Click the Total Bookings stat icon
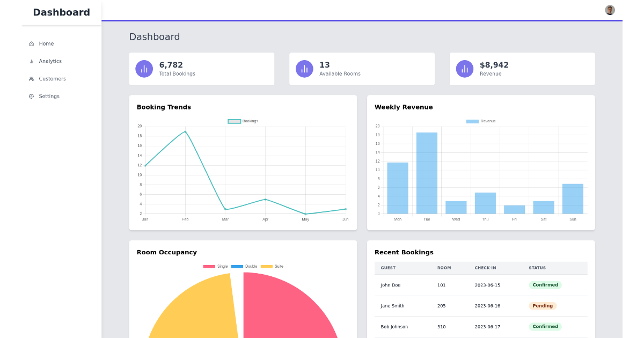Image resolution: width=644 pixels, height=338 pixels. coord(144,69)
